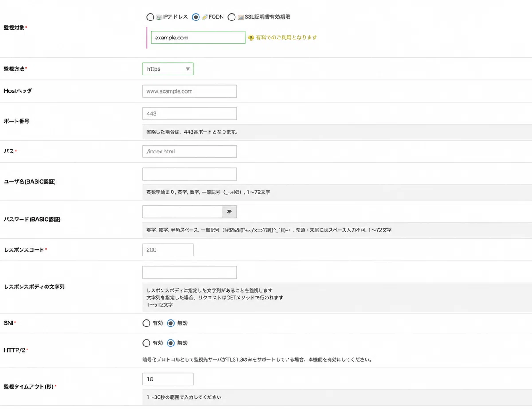Click the certificate icon next to SSL証明書有効期限

pyautogui.click(x=240, y=17)
